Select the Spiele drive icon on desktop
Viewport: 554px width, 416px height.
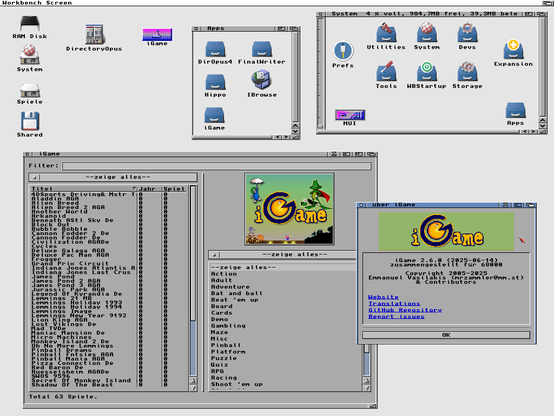(30, 94)
